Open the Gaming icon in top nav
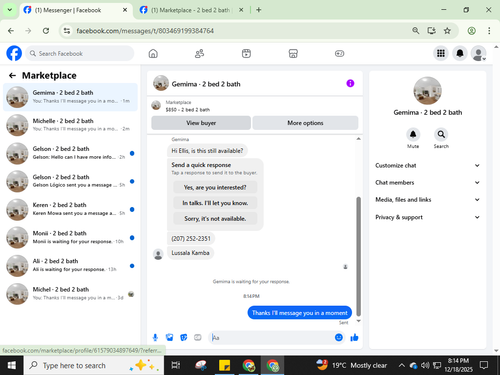 (339, 53)
